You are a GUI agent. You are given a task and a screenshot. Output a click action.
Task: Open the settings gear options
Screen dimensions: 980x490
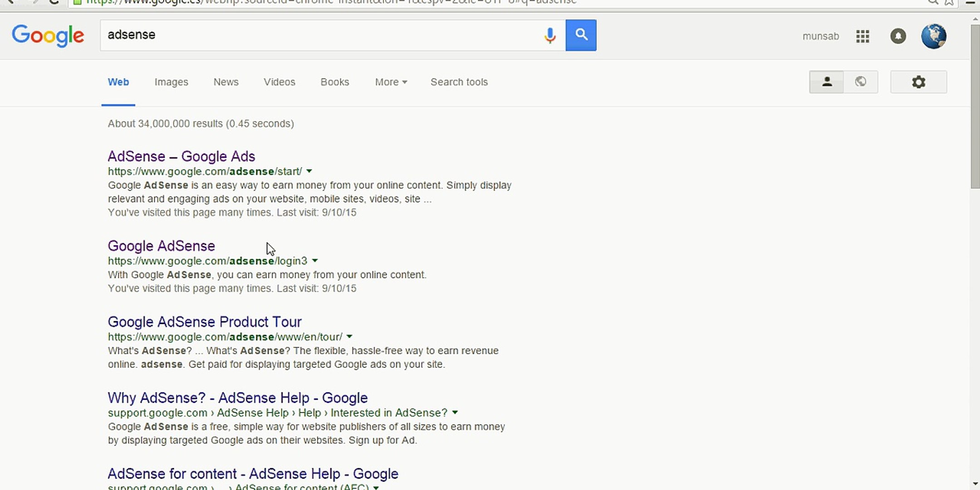918,82
